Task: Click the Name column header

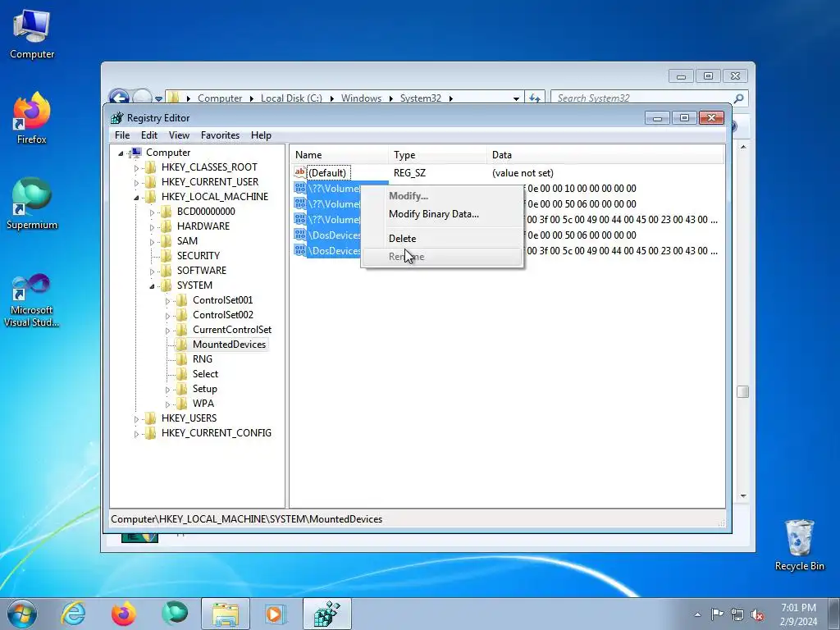Action: click(x=339, y=155)
